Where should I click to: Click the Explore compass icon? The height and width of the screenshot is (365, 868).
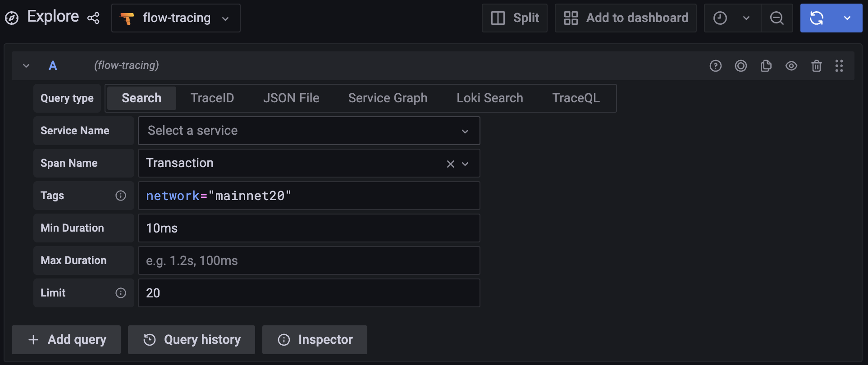tap(12, 18)
